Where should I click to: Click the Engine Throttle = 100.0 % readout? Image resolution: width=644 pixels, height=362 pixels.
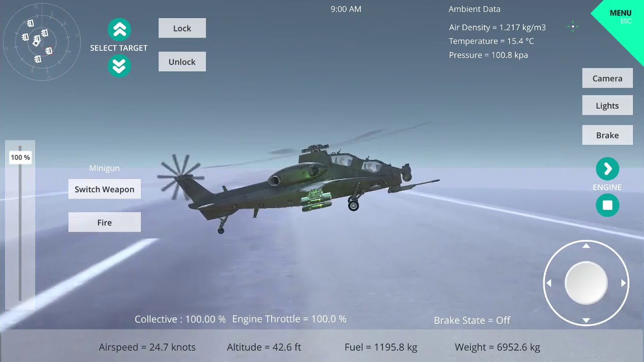289,319
